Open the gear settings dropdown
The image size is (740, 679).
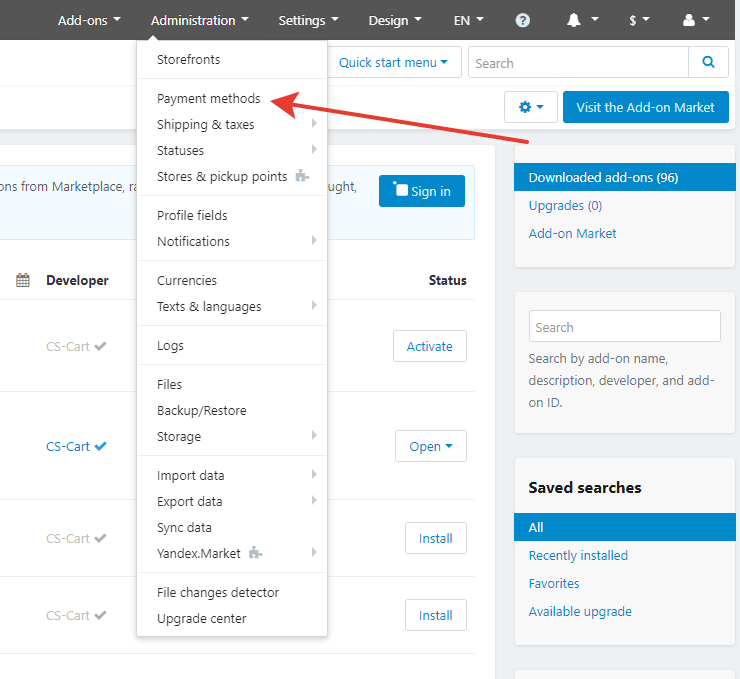click(x=530, y=107)
